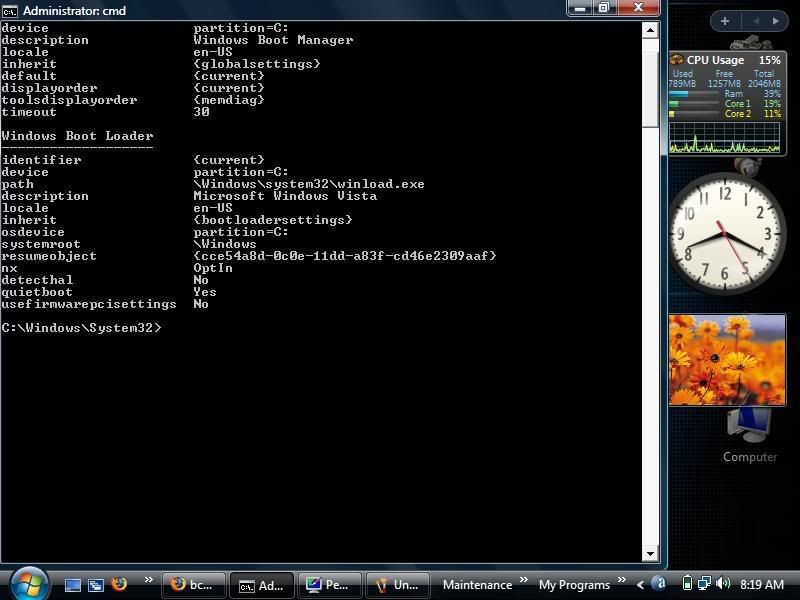Viewport: 800px width, 600px height.
Task: Open the My Programs toolbar label
Action: 574,585
